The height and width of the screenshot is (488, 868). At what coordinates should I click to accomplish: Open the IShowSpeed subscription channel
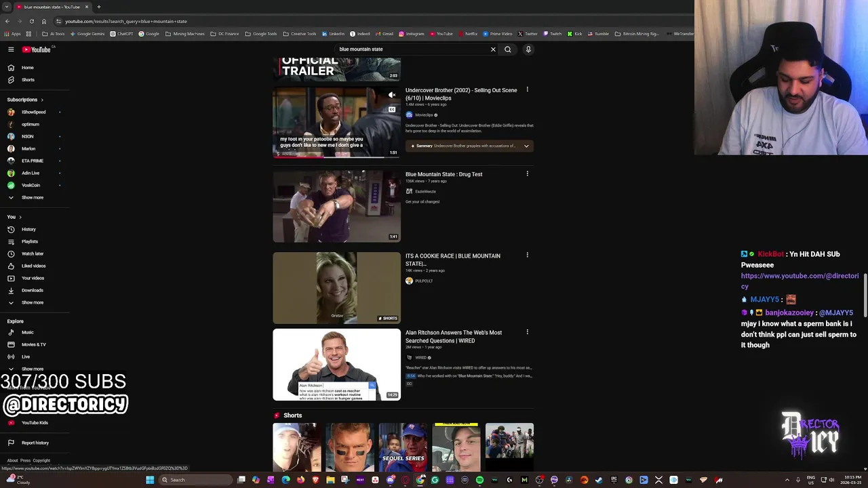[x=34, y=112]
